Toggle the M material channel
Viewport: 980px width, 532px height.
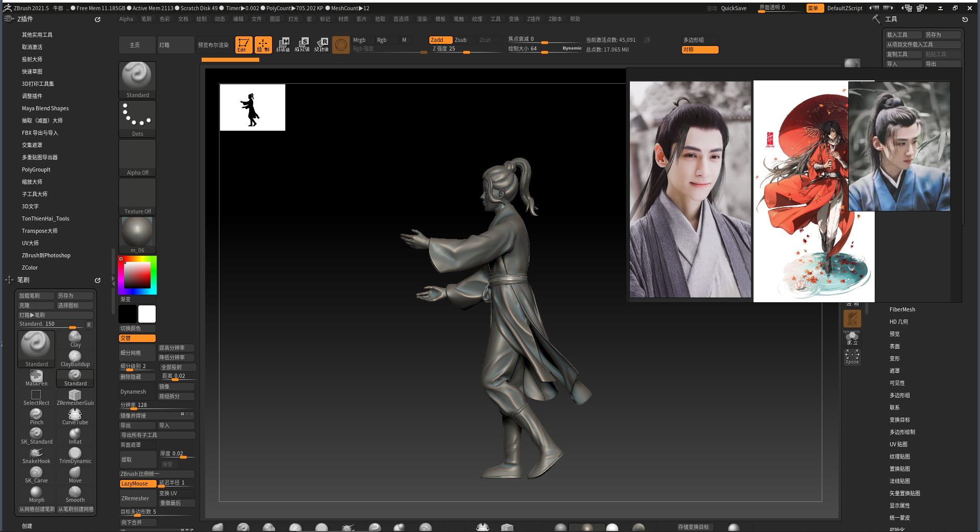[404, 40]
